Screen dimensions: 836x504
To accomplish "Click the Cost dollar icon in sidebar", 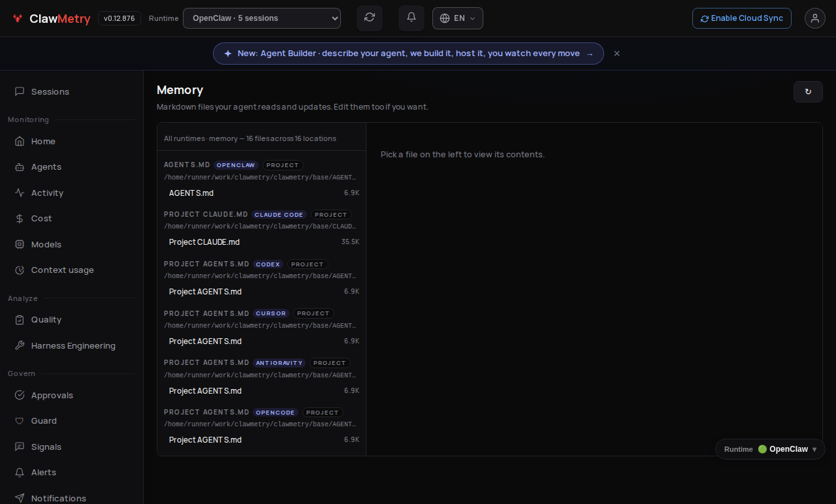I will click(20, 219).
